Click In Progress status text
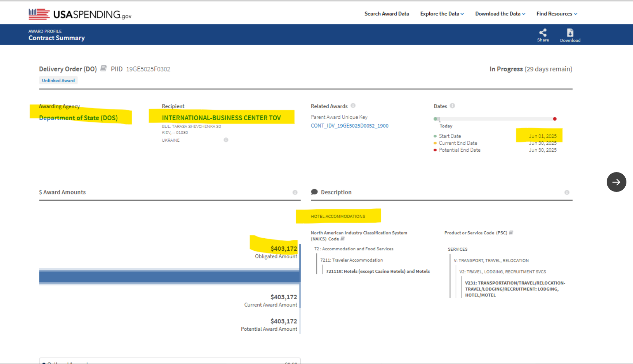 506,69
